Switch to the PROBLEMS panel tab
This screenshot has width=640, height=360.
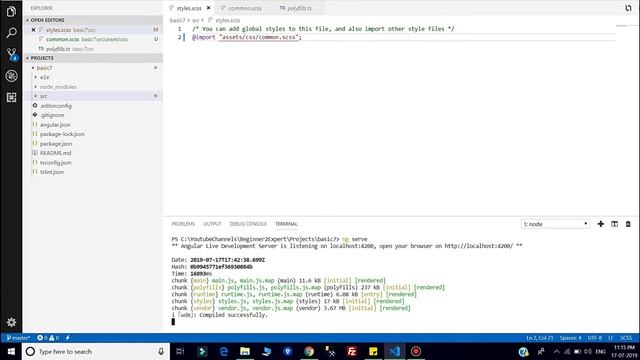pos(183,224)
